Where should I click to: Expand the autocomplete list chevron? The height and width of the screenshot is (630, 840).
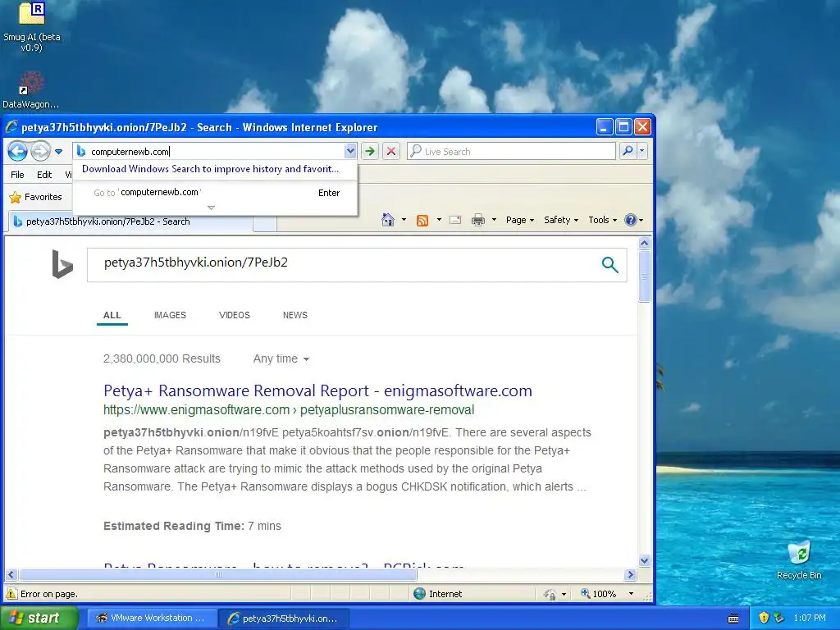tap(211, 208)
